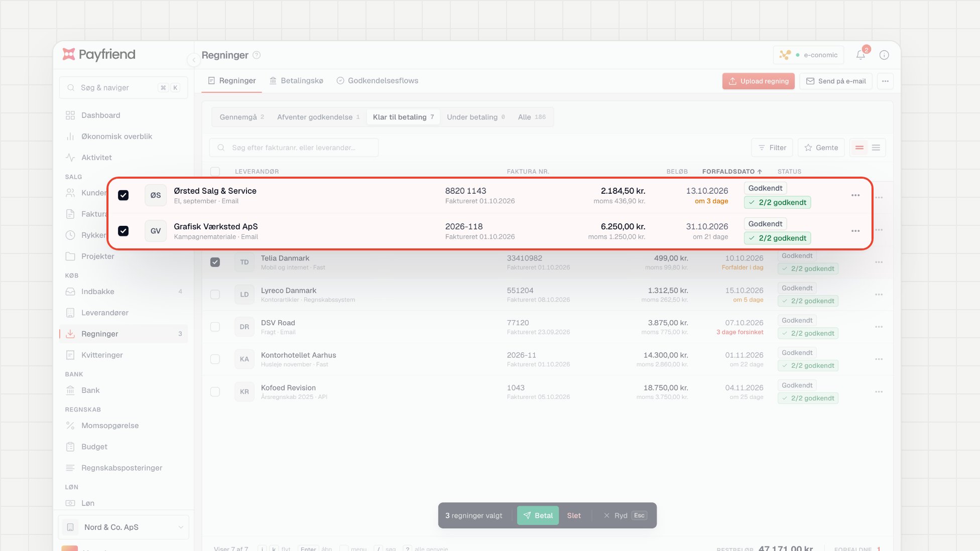The height and width of the screenshot is (551, 980).
Task: Open row actions for Ørsted Salg & Service
Action: [855, 195]
